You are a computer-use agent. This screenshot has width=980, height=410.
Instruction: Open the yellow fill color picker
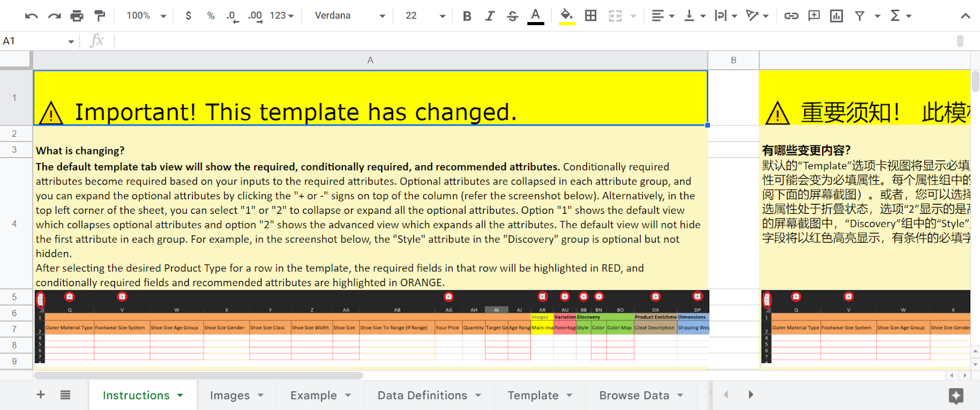(567, 16)
